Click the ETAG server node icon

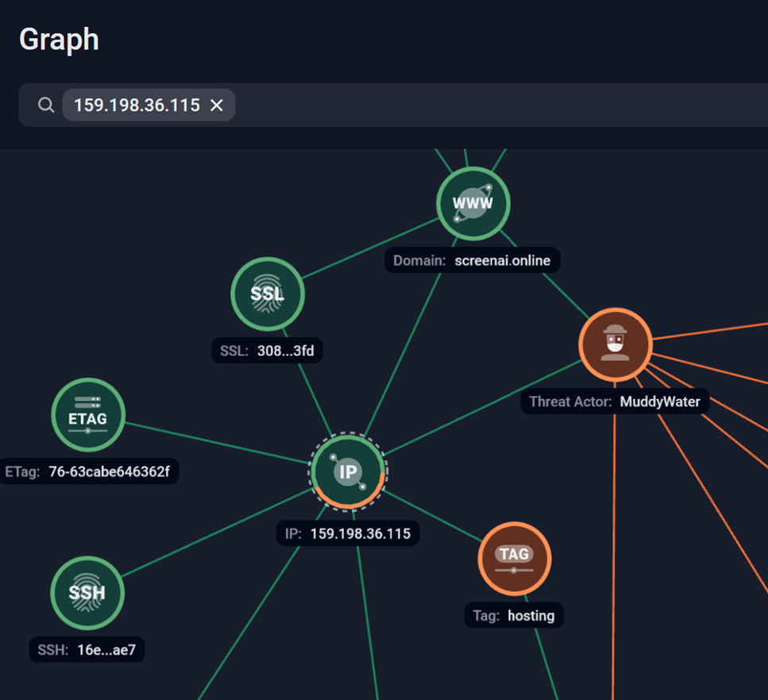87,415
